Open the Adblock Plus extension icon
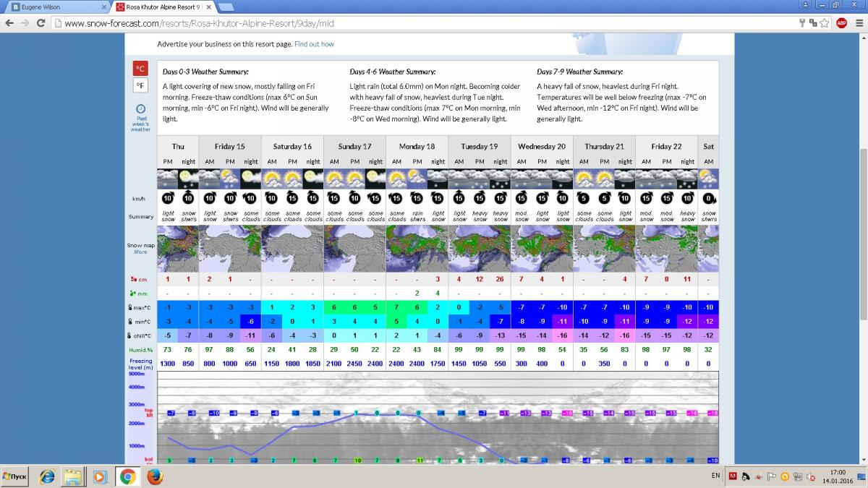 click(x=841, y=22)
